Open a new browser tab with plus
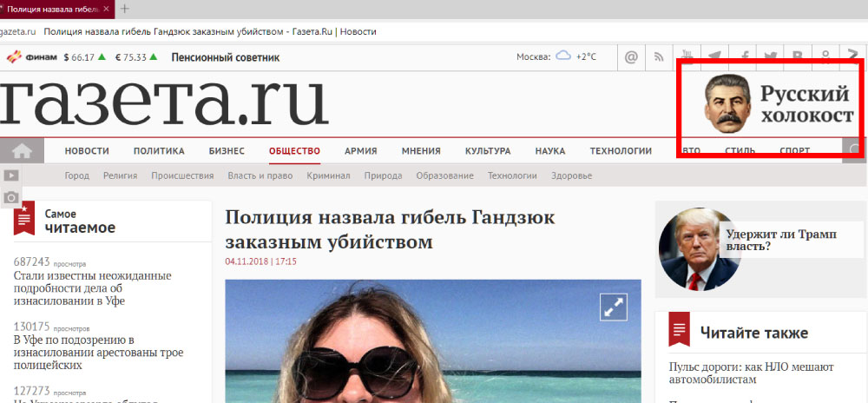The image size is (868, 403). (x=125, y=9)
